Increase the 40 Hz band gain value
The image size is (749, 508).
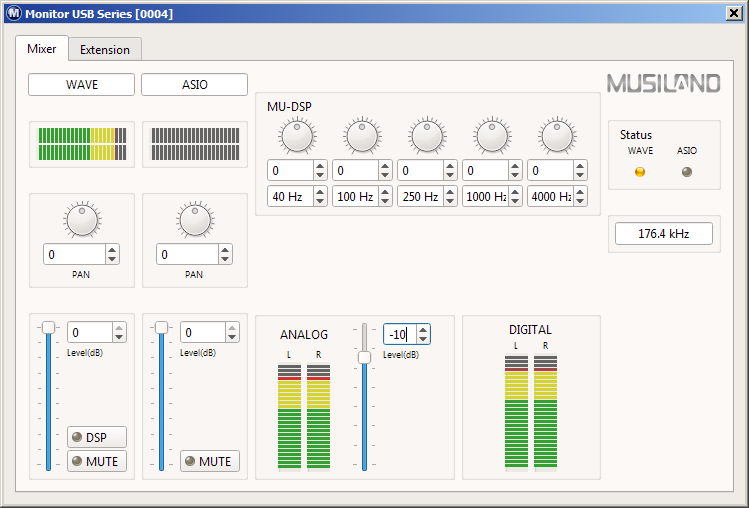coord(320,166)
